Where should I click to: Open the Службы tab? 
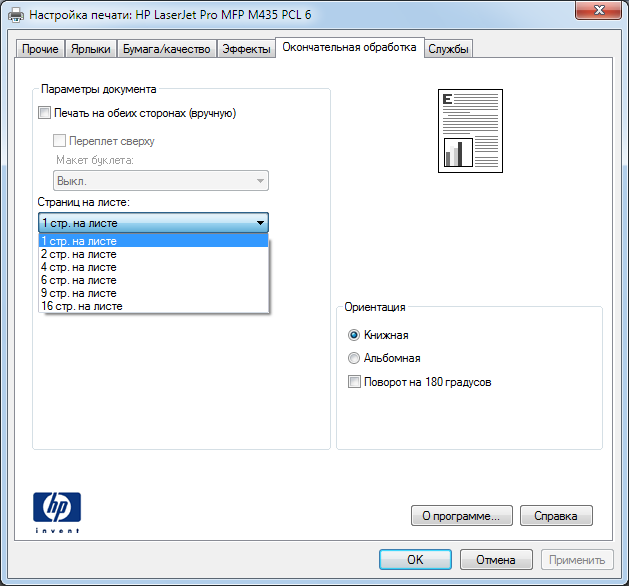(x=448, y=49)
